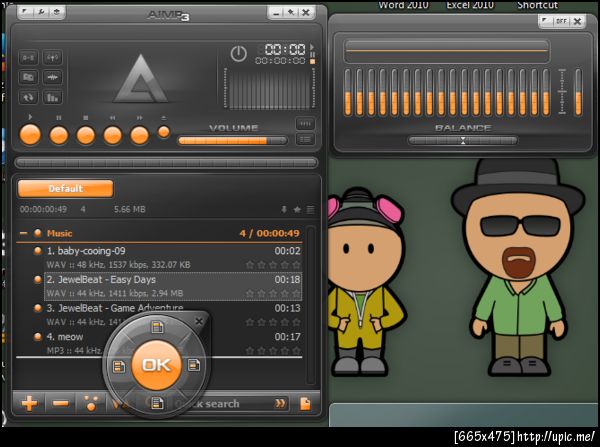Click the elapsed time display

(x=285, y=49)
